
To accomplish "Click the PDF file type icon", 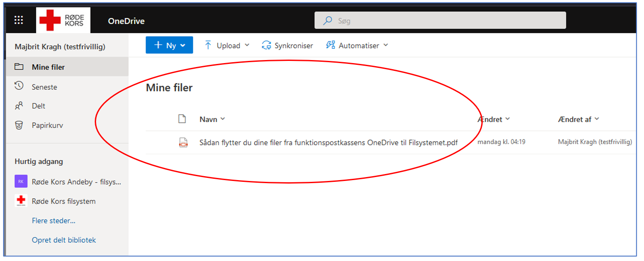I will click(183, 142).
